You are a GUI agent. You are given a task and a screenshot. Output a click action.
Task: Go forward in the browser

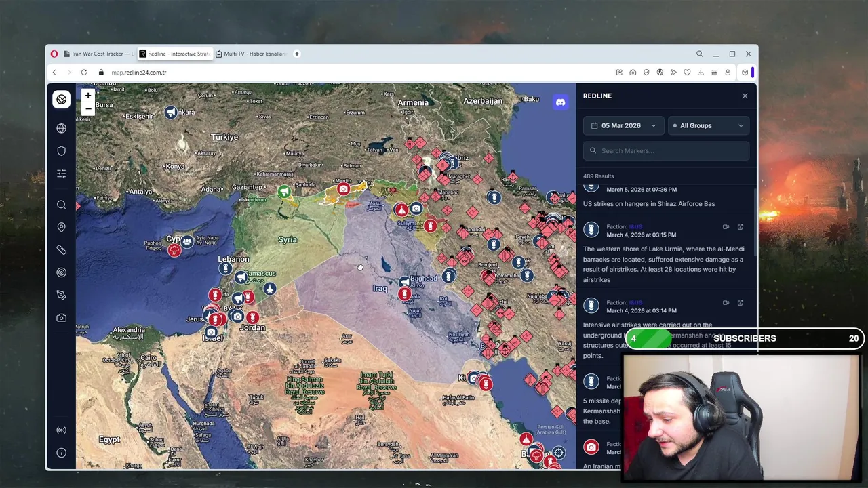click(68, 73)
